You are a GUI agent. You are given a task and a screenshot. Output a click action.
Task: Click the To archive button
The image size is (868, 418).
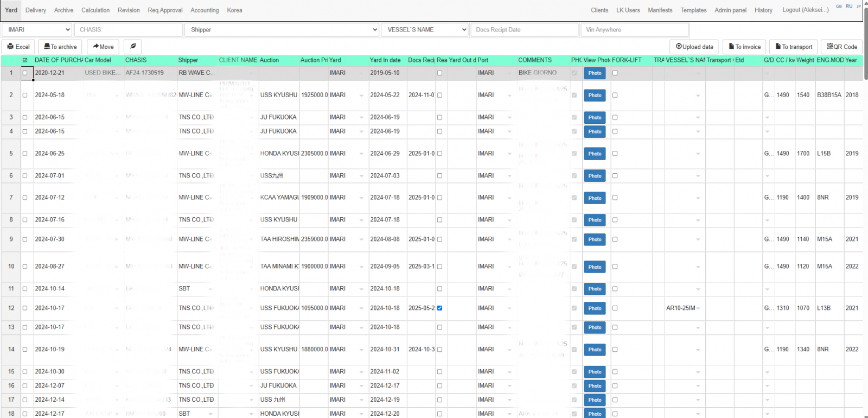tap(60, 47)
